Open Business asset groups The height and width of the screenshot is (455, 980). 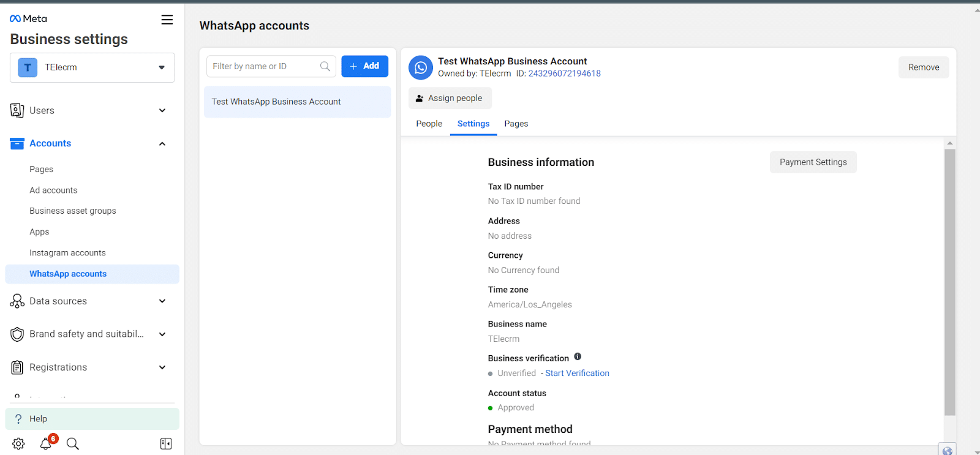(x=73, y=211)
